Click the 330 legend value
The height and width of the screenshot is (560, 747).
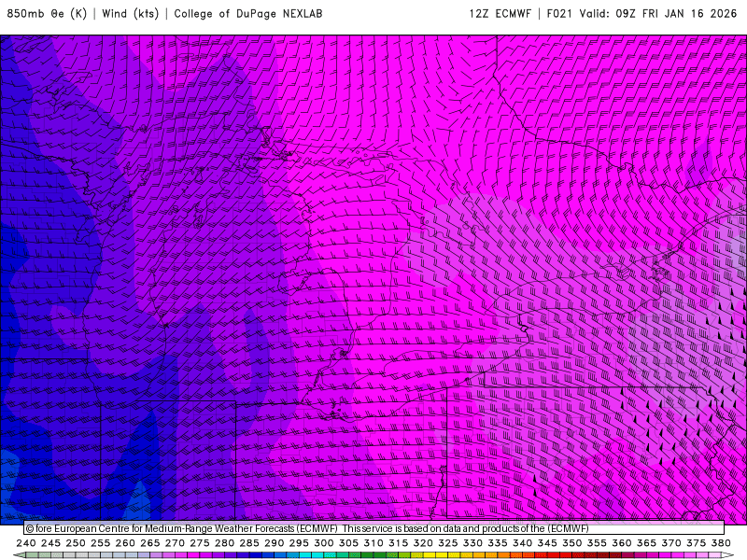(472, 543)
